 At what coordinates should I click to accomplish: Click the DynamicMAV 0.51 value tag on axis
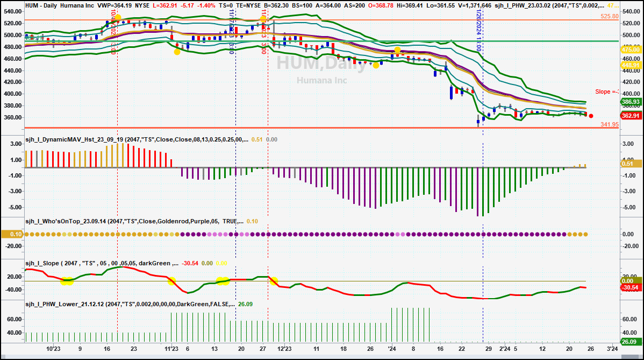[x=631, y=164]
